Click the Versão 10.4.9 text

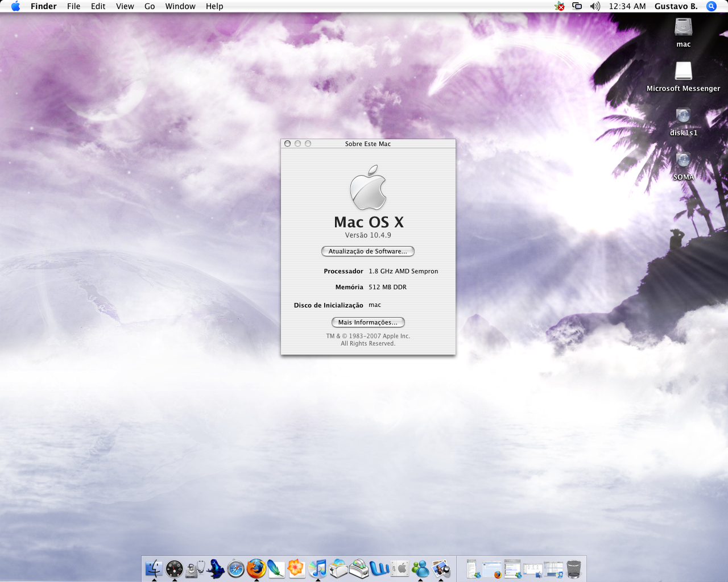click(368, 235)
